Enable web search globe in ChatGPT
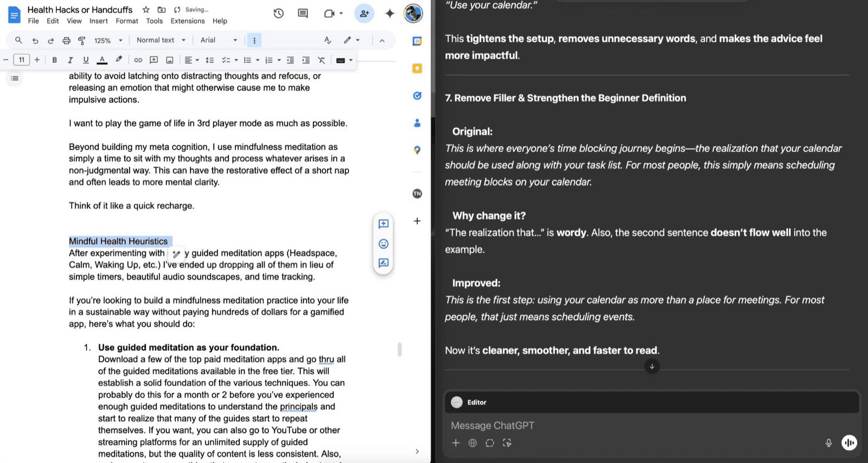This screenshot has height=463, width=868. tap(473, 443)
